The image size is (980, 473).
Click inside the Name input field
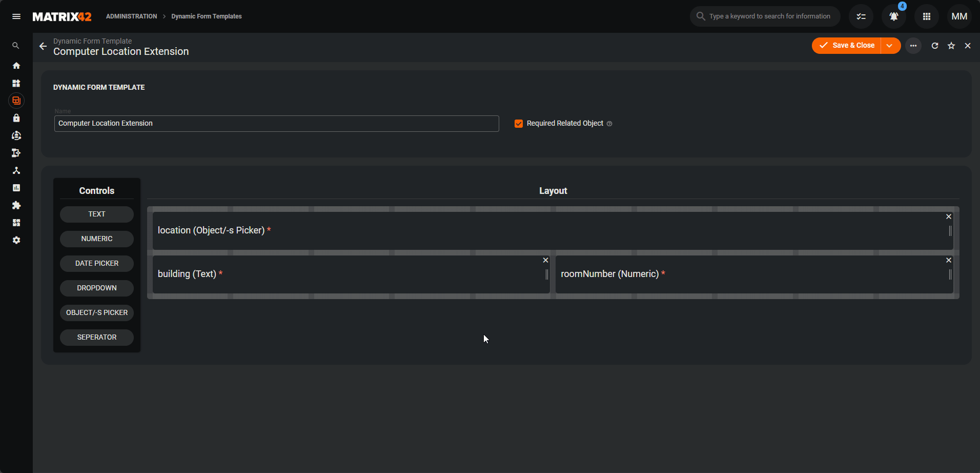coord(276,123)
